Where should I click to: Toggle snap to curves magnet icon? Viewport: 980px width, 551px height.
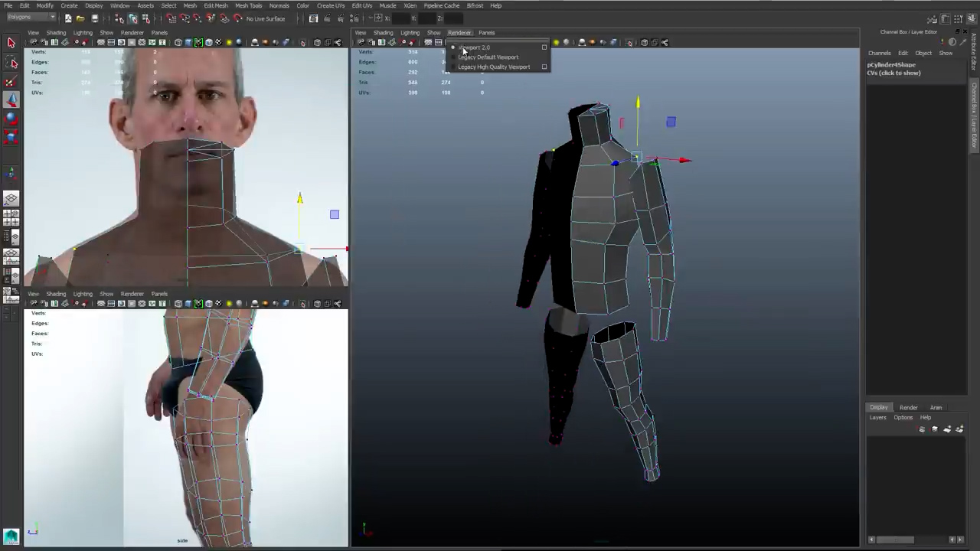click(184, 18)
